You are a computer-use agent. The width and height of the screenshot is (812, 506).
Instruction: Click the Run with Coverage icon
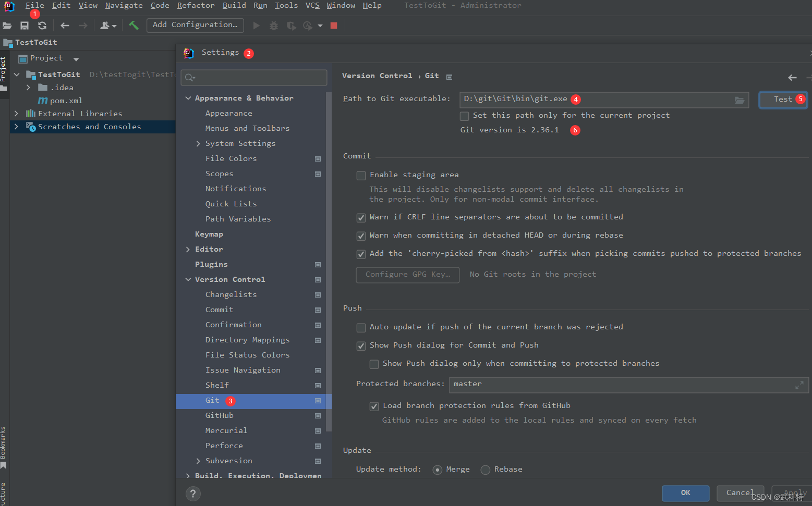point(292,26)
